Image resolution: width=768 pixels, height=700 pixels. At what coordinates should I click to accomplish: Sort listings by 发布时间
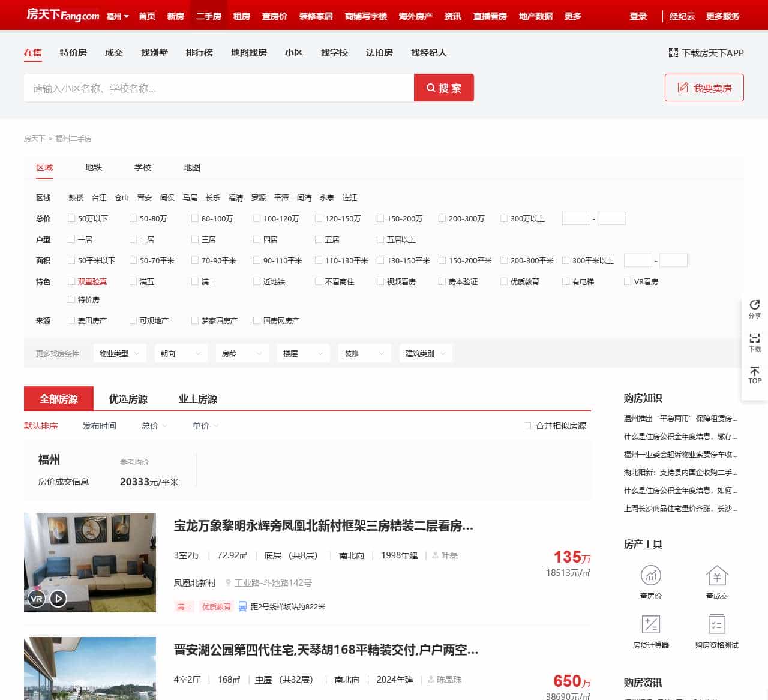[100, 426]
